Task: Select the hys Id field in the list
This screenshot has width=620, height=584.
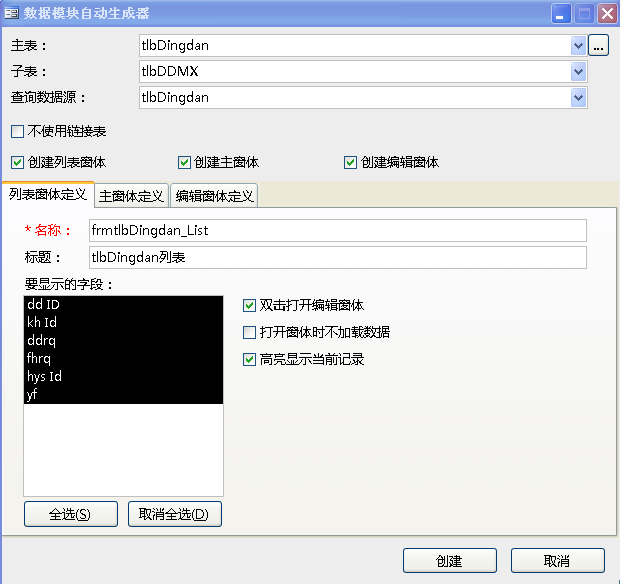Action: [123, 376]
